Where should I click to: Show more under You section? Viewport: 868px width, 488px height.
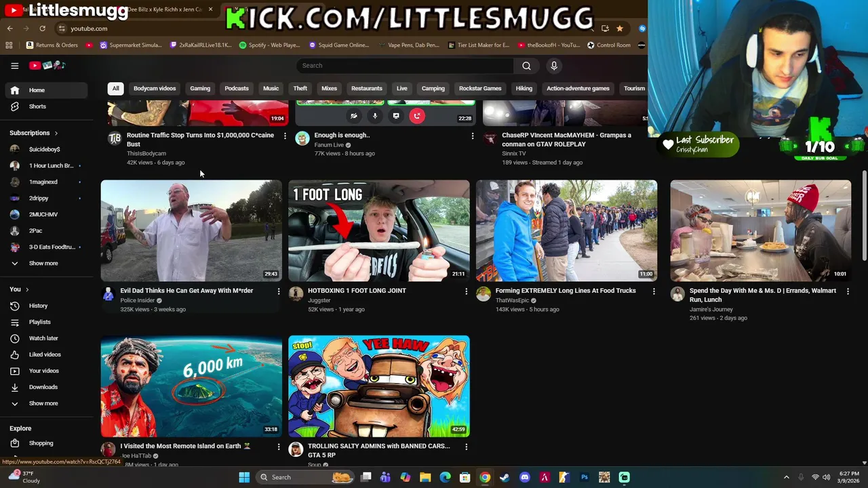pyautogui.click(x=46, y=403)
